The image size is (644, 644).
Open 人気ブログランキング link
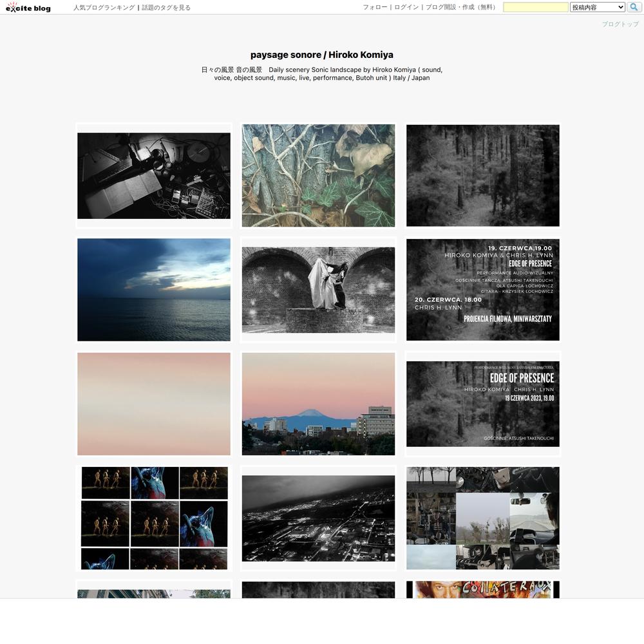click(104, 7)
